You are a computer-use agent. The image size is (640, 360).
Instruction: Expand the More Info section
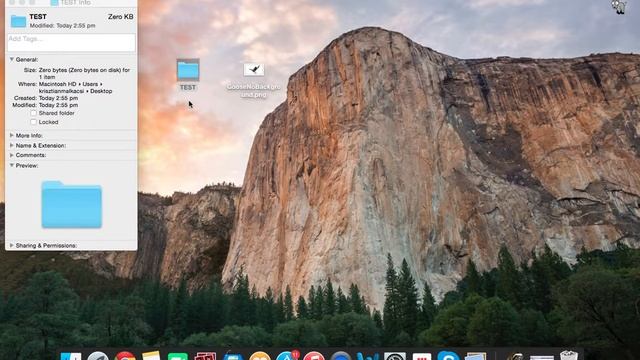11,135
